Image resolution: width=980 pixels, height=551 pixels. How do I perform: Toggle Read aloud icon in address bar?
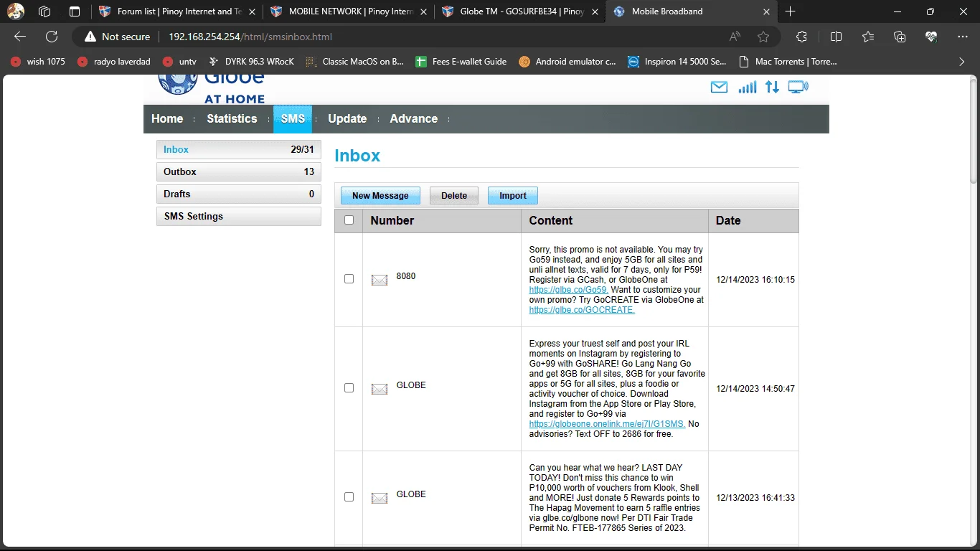[735, 37]
